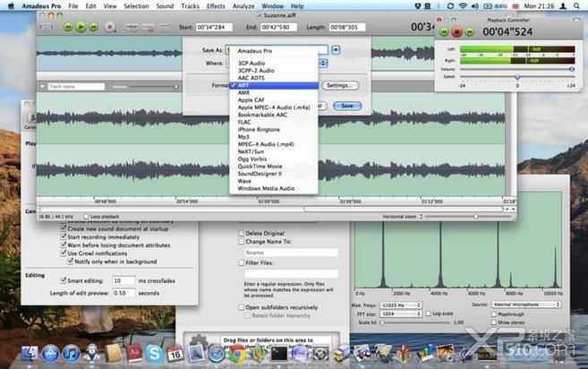Screen dimensions: 588x369
Task: Uncheck Start recording immediately
Action: [63, 236]
